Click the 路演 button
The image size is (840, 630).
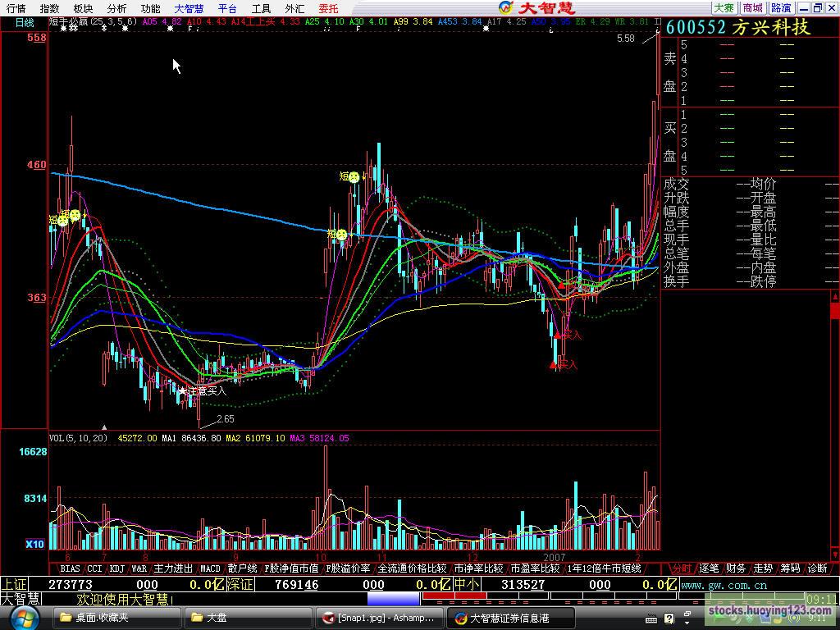pos(781,7)
